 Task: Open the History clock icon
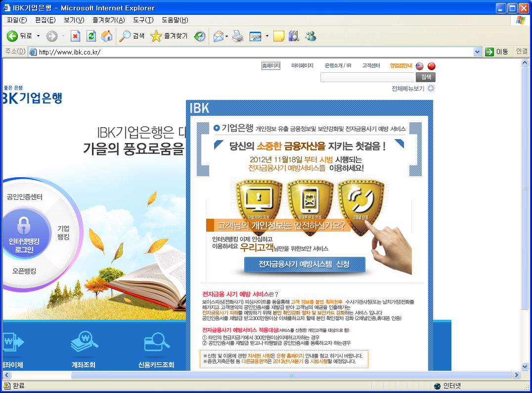(200, 36)
